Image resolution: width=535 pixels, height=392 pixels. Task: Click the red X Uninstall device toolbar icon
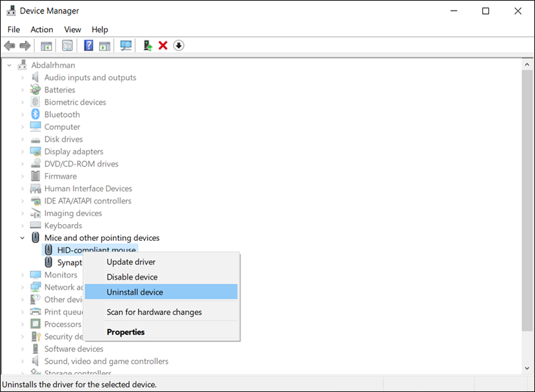coord(163,45)
